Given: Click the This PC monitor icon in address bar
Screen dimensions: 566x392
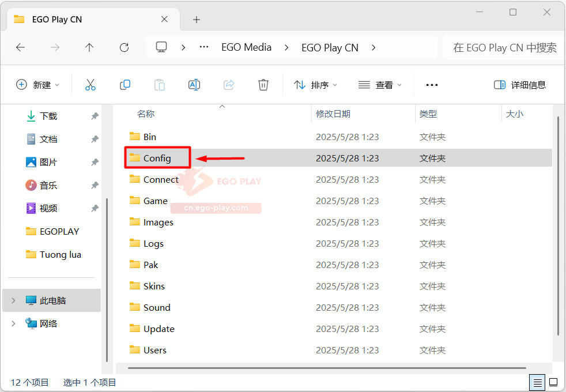Looking at the screenshot, I should pyautogui.click(x=161, y=47).
